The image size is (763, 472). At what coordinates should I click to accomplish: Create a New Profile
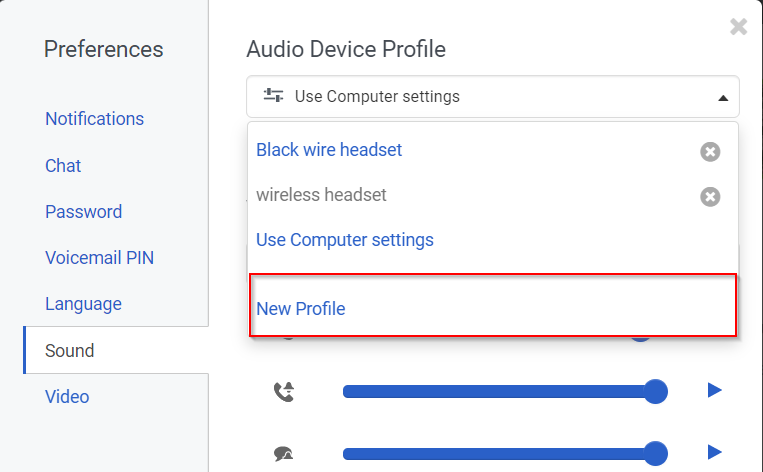[301, 309]
